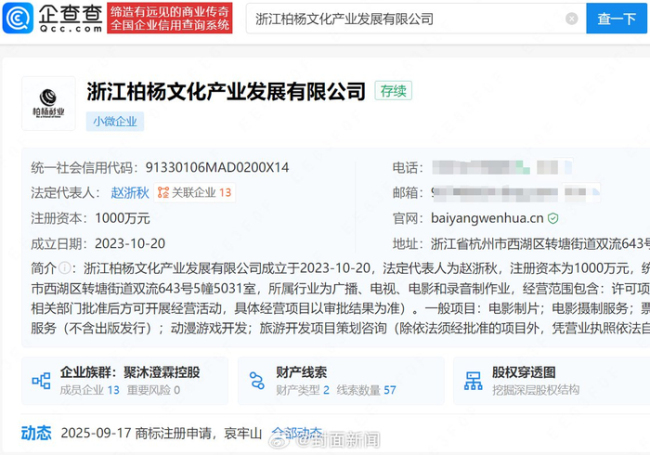Click the company logo thumbnail 柏杨影业
This screenshot has width=650, height=455.
pos(49,104)
